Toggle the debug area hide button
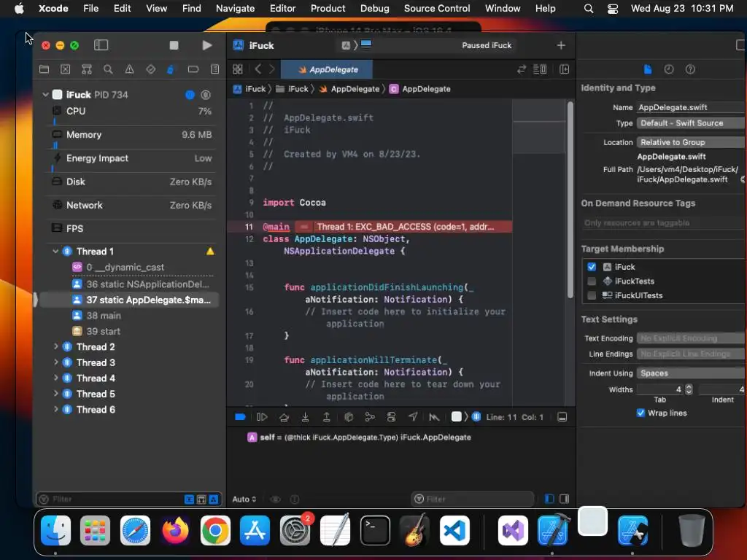 [x=562, y=417]
